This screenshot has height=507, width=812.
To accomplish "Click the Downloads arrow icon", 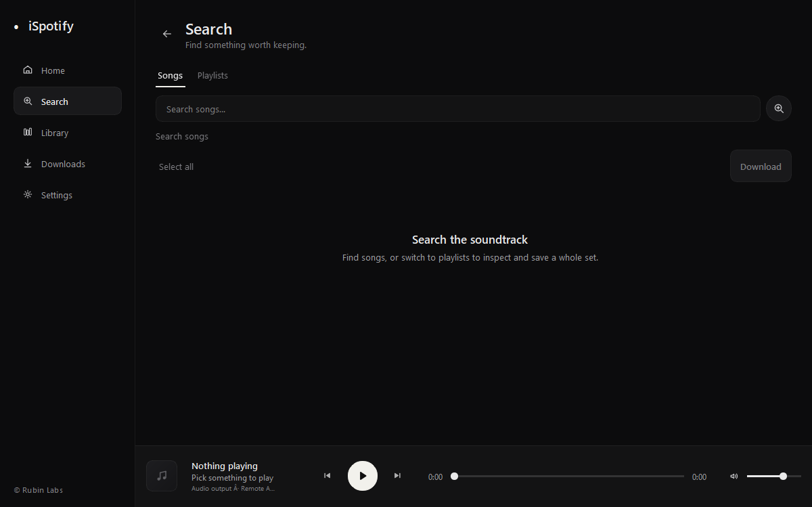I will point(28,163).
